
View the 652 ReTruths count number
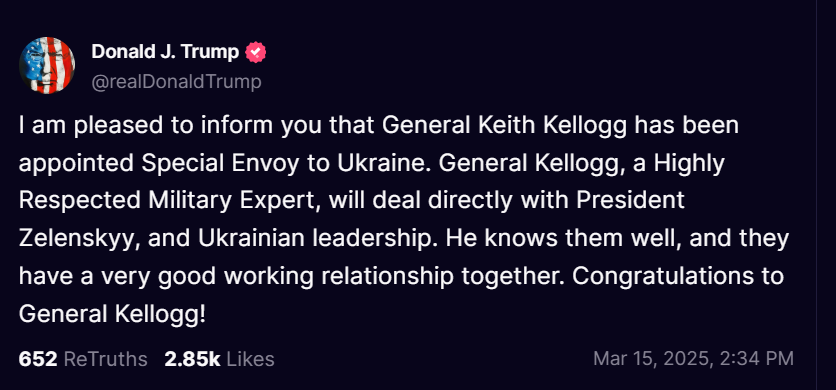point(38,359)
